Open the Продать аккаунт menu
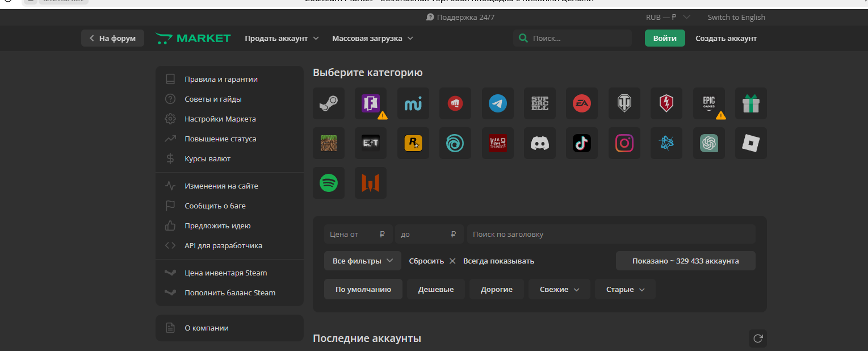Screen dimensions: 868x351 pos(282,38)
